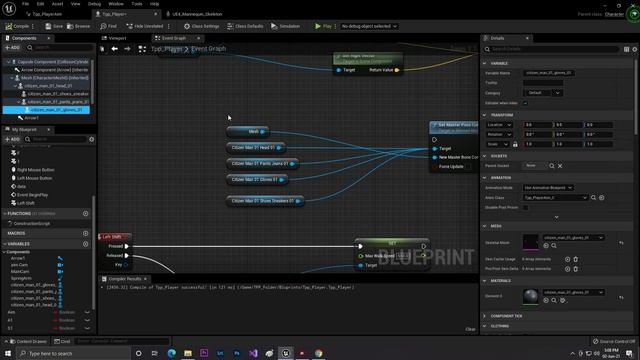640x360 pixels.
Task: Open Details panel settings gear
Action: [635, 49]
